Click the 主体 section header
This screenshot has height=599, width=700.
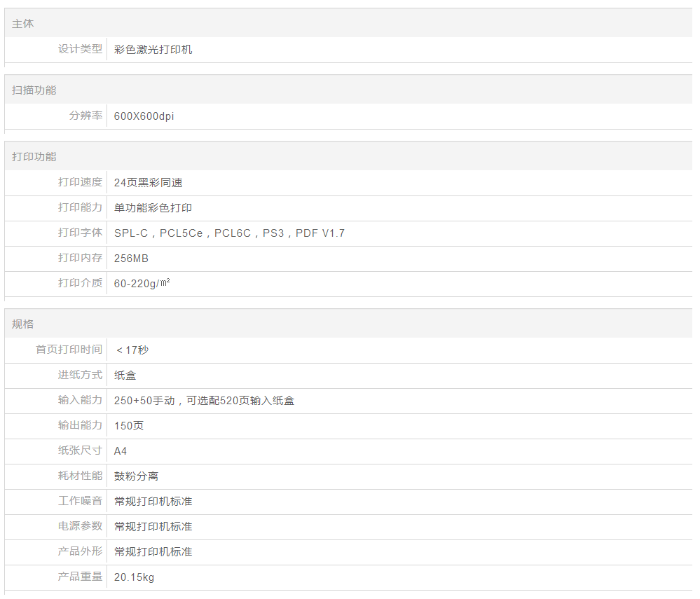[x=23, y=24]
